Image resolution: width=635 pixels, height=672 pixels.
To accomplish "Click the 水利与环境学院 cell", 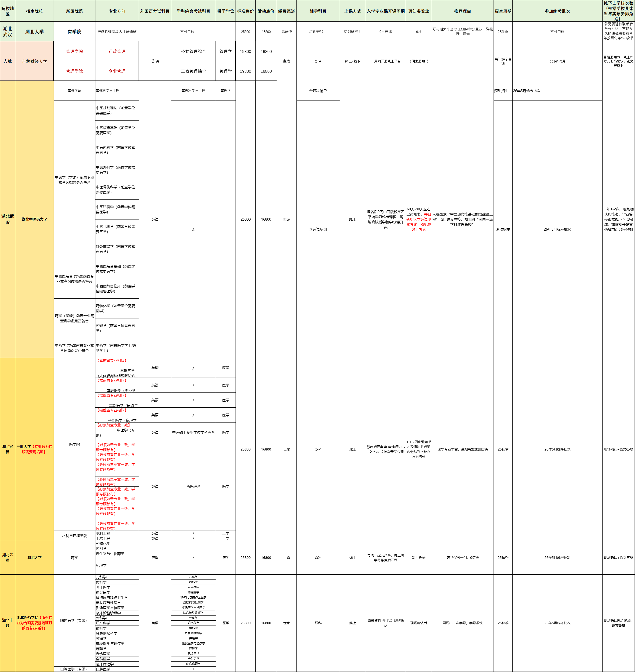I will click(74, 536).
